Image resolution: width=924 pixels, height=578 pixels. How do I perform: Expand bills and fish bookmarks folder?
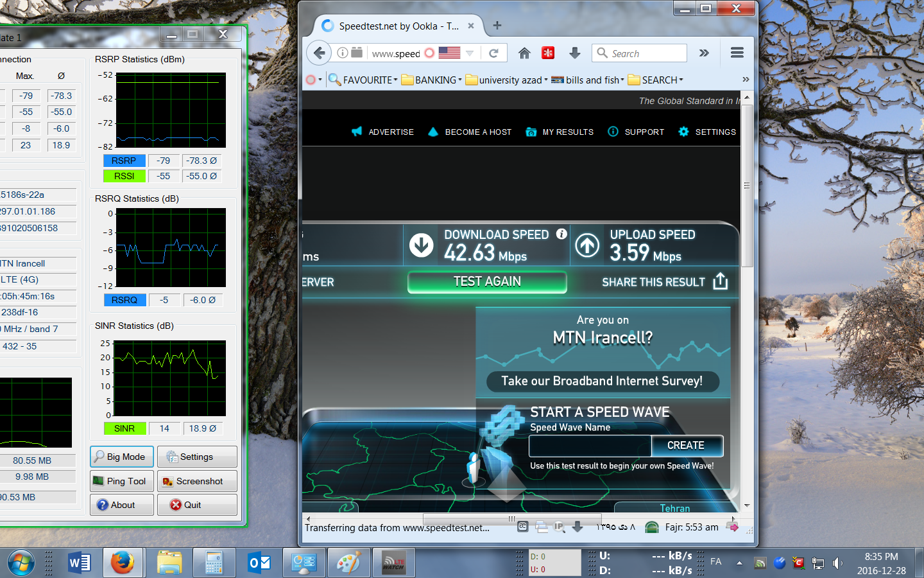(588, 80)
